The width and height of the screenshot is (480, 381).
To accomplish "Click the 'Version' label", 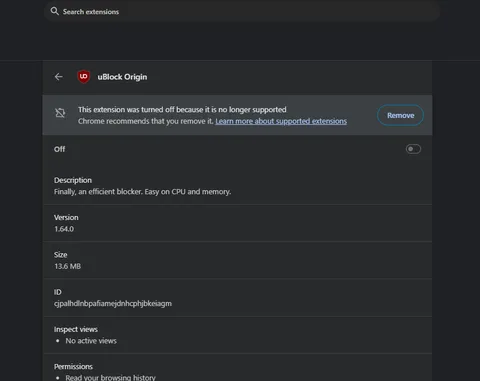I will coord(66,217).
